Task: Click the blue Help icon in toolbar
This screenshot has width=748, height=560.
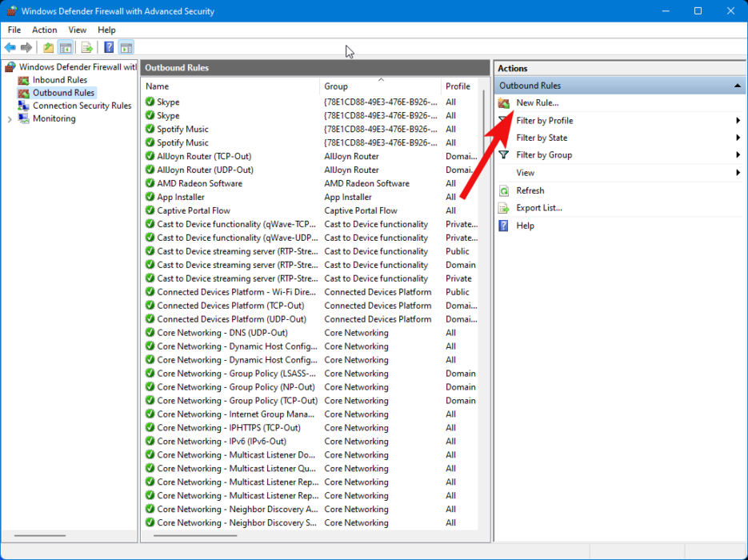Action: pos(109,48)
